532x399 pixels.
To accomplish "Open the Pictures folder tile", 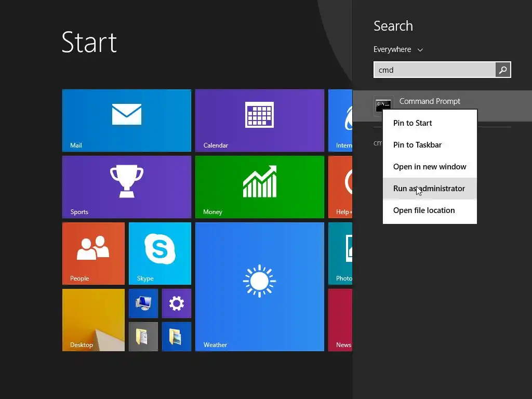I will 177,337.
